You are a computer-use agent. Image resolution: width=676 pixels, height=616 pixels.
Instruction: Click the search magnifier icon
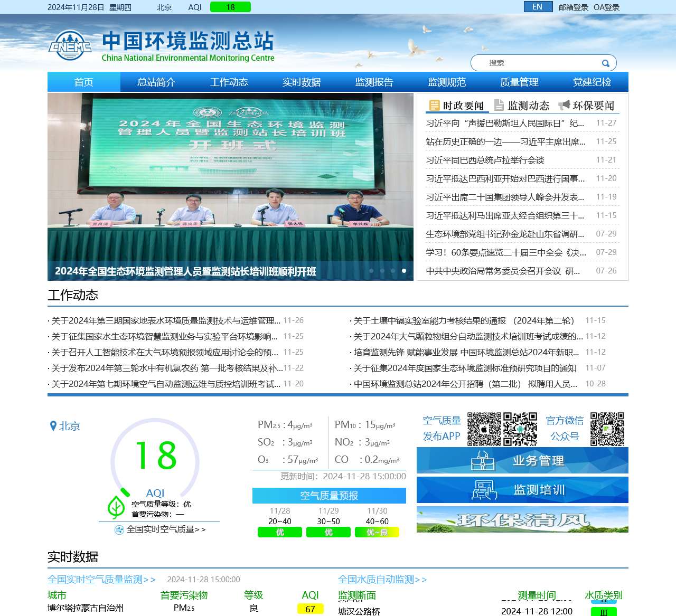[x=605, y=62]
